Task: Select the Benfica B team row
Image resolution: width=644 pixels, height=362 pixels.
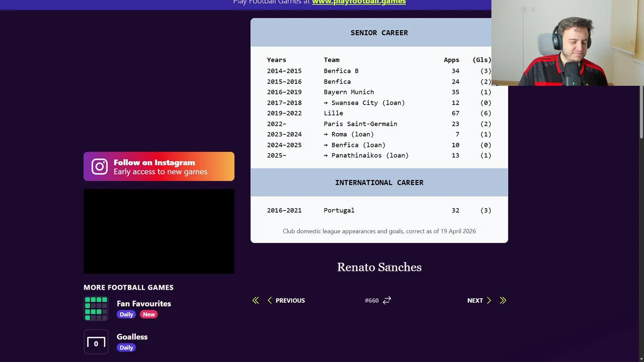Action: click(379, 71)
